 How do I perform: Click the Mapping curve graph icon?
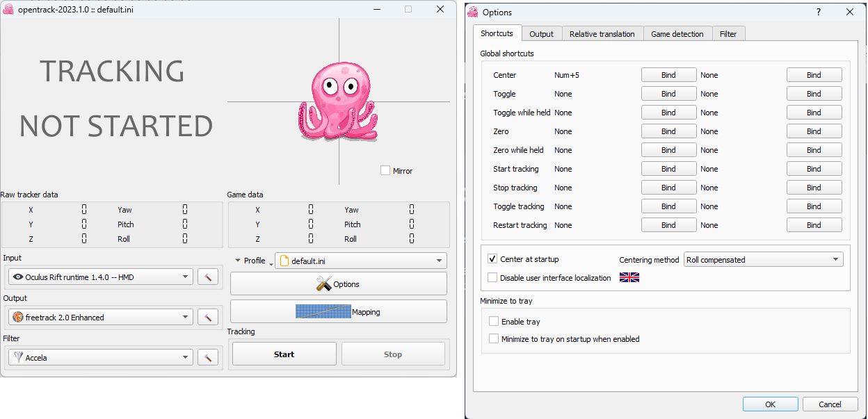pyautogui.click(x=323, y=312)
